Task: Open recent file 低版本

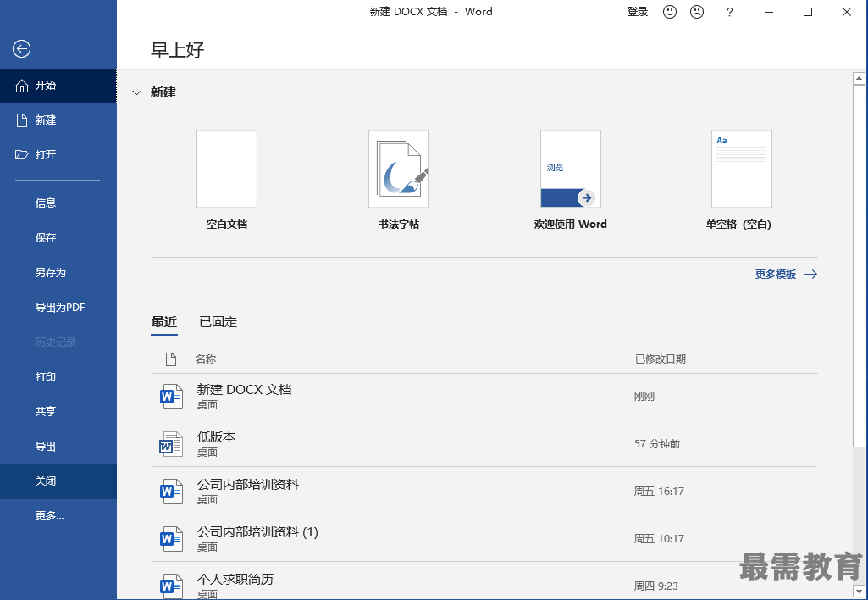Action: click(x=484, y=444)
